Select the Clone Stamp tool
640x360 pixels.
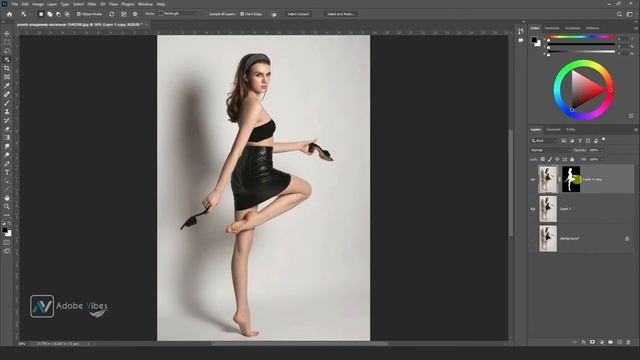pos(7,111)
